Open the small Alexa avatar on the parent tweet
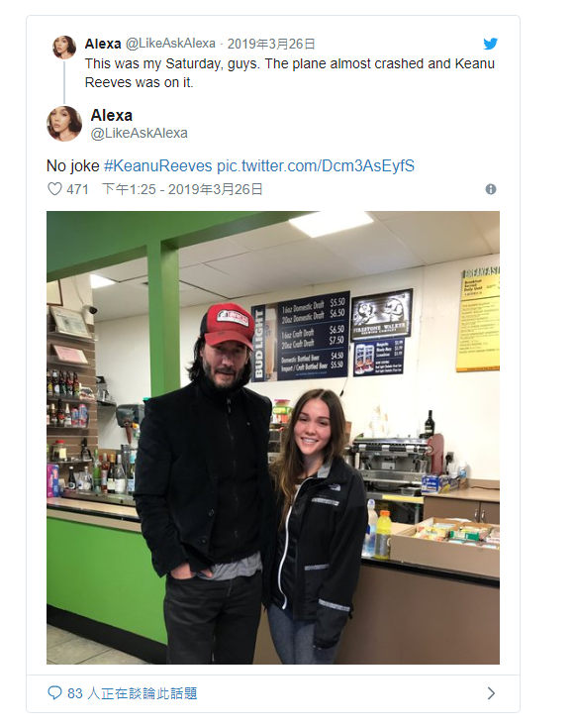 (x=64, y=47)
